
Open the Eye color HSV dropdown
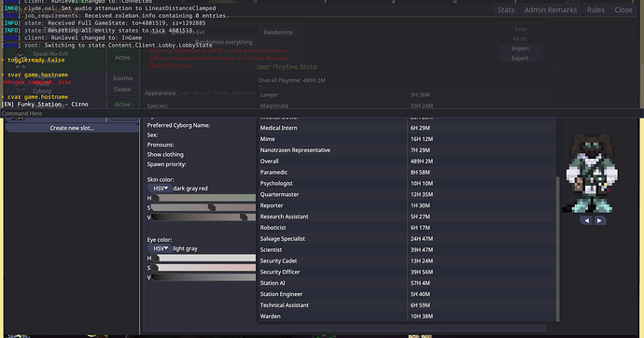click(x=161, y=248)
